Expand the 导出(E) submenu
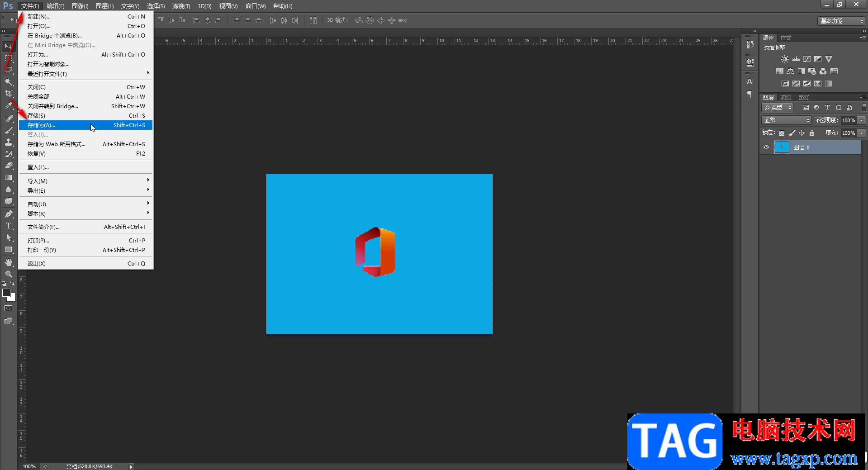The width and height of the screenshot is (868, 470). [85, 190]
